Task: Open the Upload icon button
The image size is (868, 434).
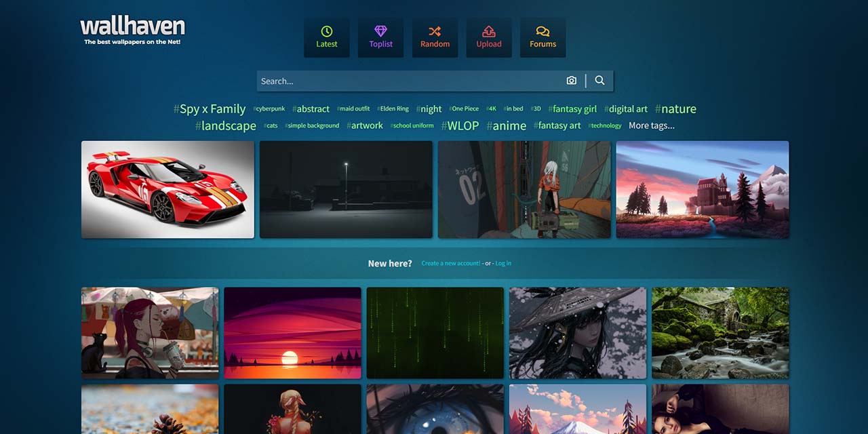Action: point(489,32)
